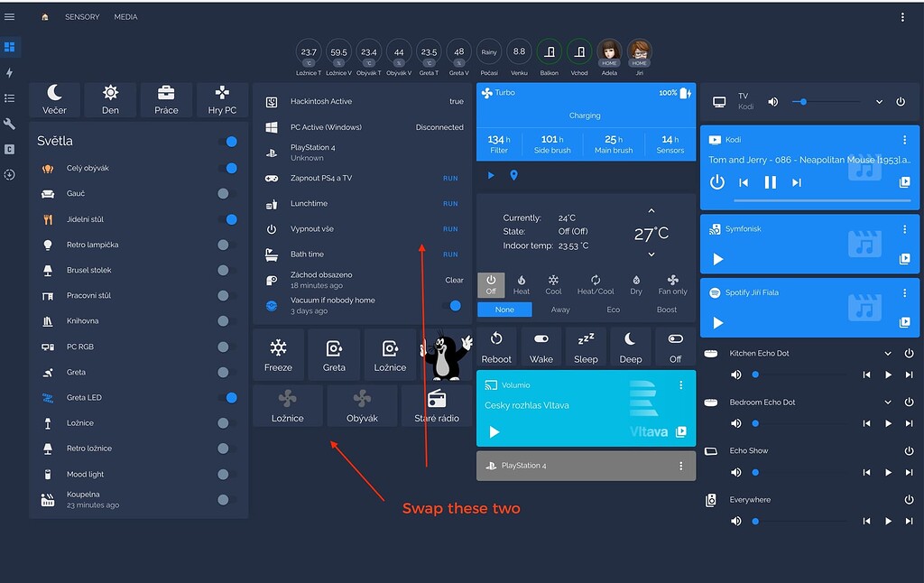Activate the Večer moon scene

click(54, 99)
